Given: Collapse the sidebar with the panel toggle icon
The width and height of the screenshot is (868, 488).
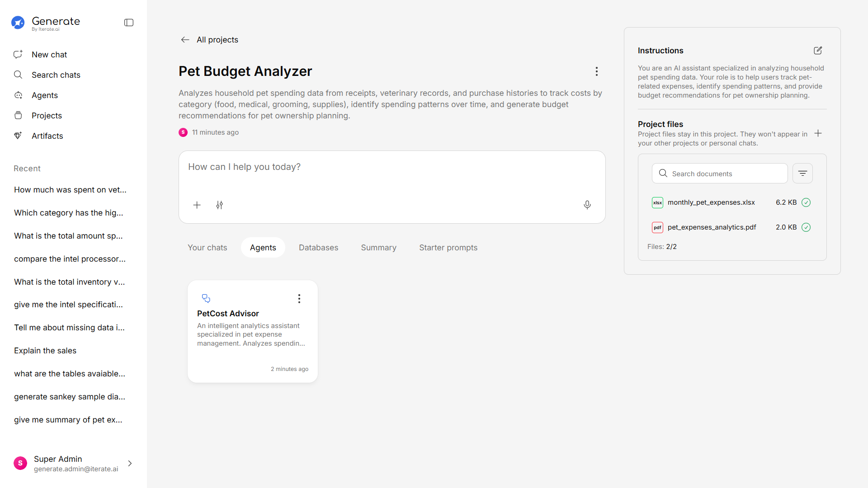Looking at the screenshot, I should click(129, 23).
